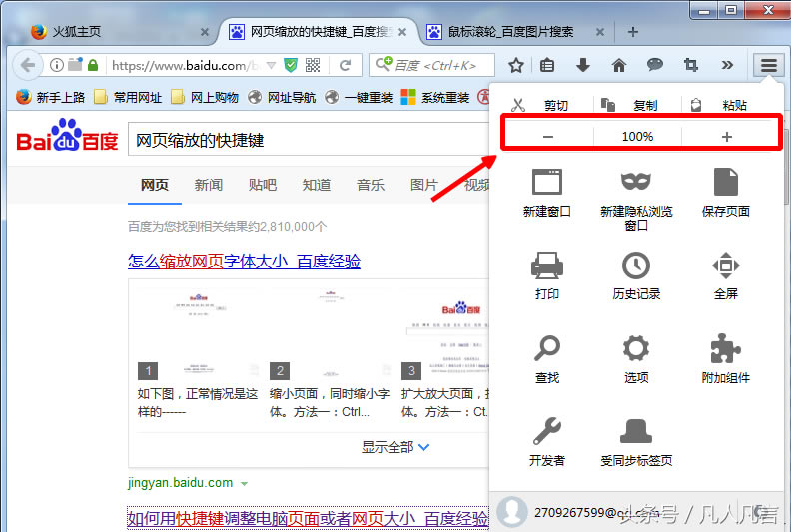
Task: Reset zoom using the 100% button
Action: tap(637, 137)
